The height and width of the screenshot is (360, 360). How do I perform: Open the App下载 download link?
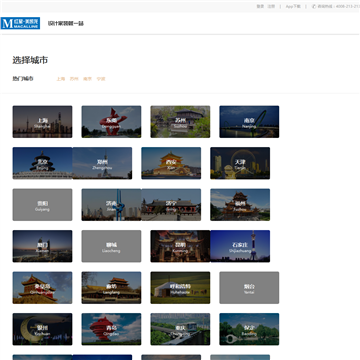point(293,6)
